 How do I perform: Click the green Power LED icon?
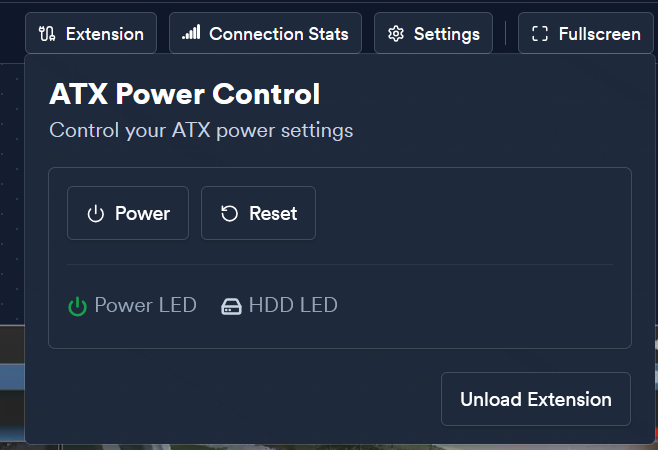click(78, 306)
